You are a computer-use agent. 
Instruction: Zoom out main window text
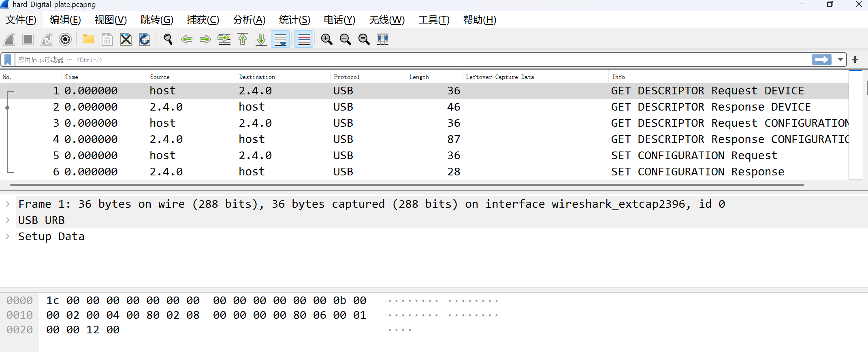click(x=345, y=39)
